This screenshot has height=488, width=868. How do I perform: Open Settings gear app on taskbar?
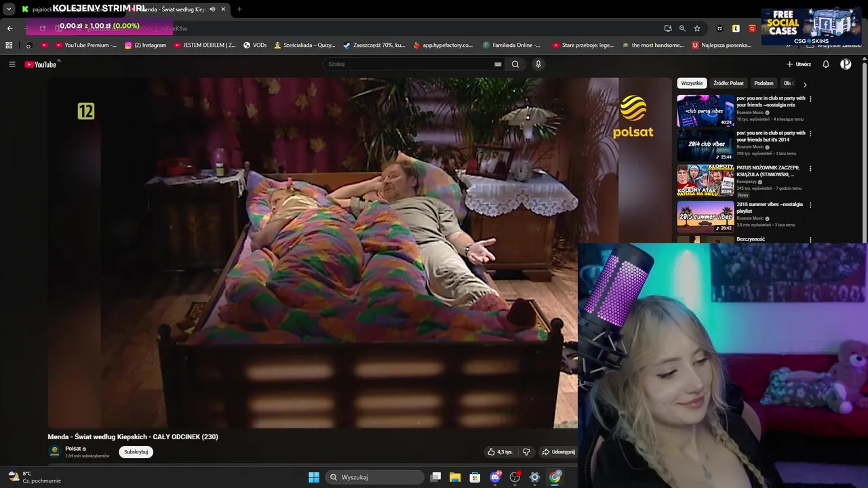click(534, 477)
